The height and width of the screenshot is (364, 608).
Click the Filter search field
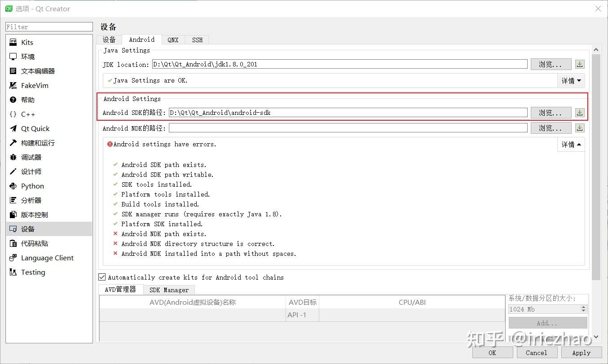[49, 27]
